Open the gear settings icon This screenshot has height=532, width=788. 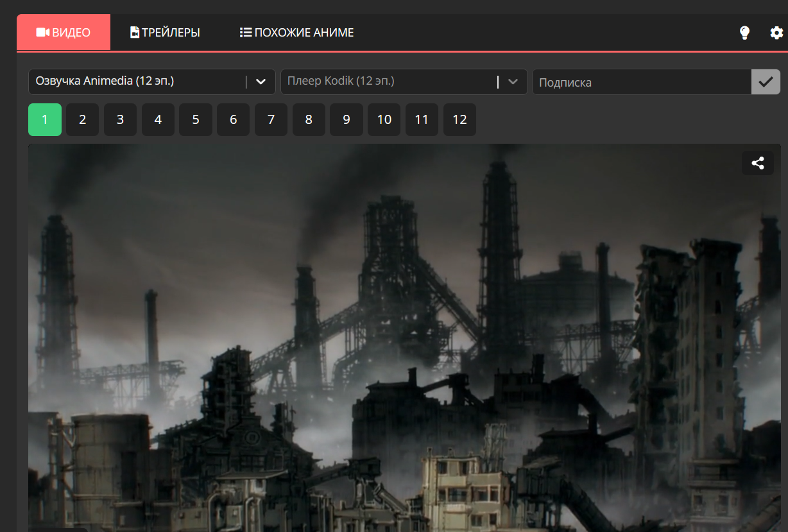[x=776, y=33]
